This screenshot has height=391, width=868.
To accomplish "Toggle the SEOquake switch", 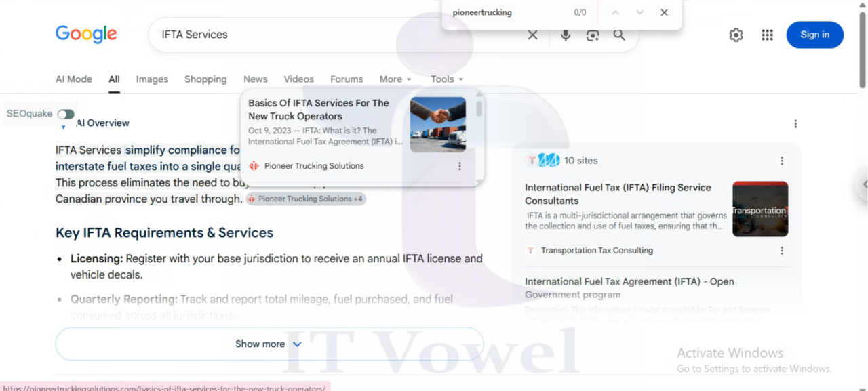I will point(66,114).
